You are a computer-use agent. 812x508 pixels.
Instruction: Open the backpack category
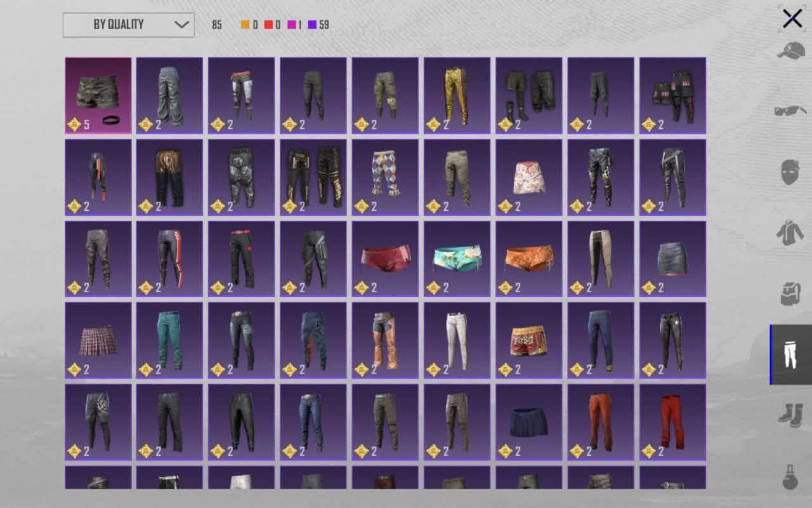(x=790, y=293)
